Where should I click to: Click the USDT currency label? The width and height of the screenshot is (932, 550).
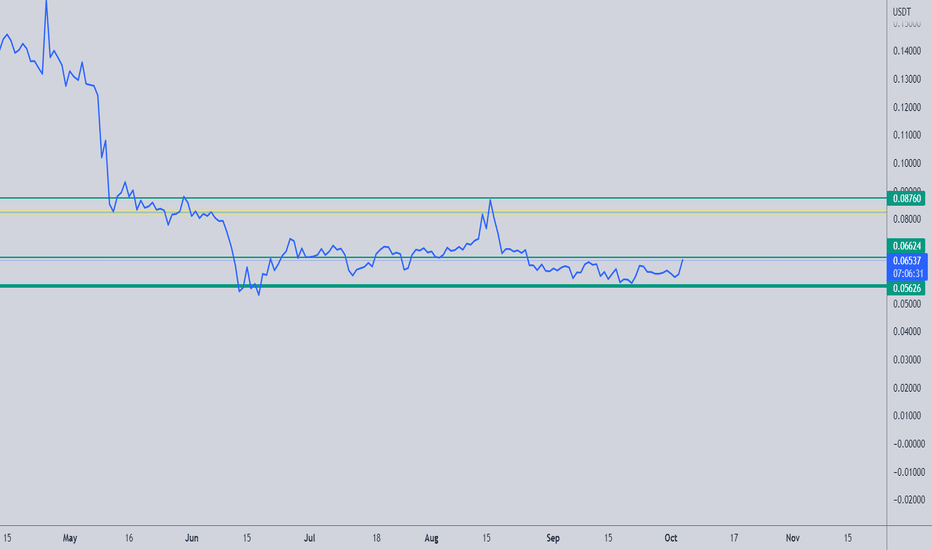coord(902,11)
